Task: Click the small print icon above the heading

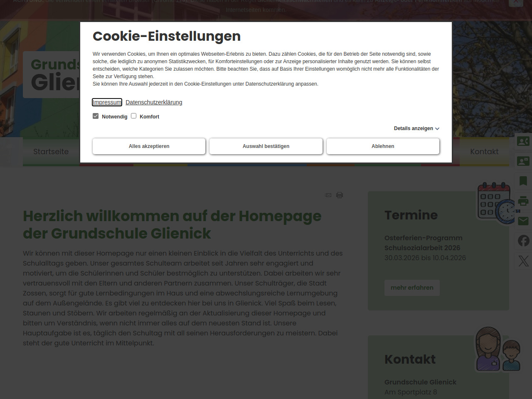Action: 340,195
